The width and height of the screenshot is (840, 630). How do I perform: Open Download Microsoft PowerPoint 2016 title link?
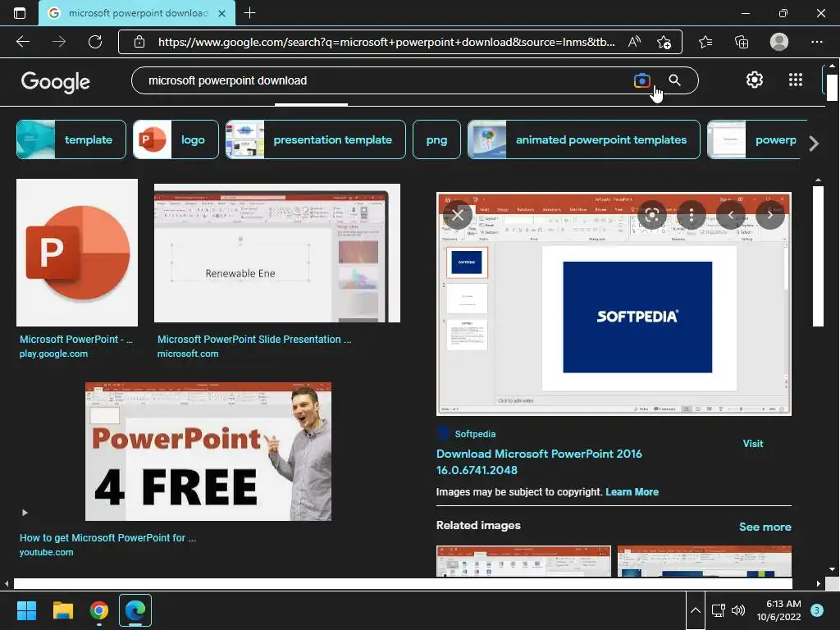[539, 462]
